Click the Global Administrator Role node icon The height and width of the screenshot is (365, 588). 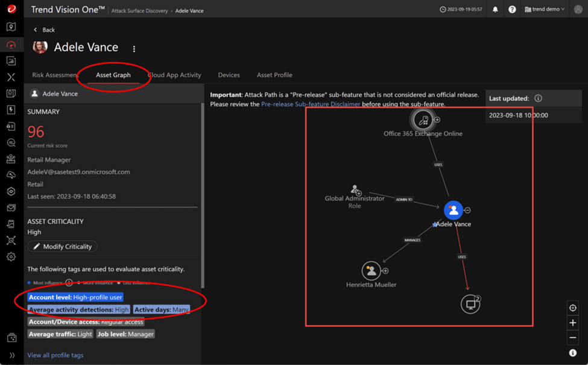pos(355,190)
